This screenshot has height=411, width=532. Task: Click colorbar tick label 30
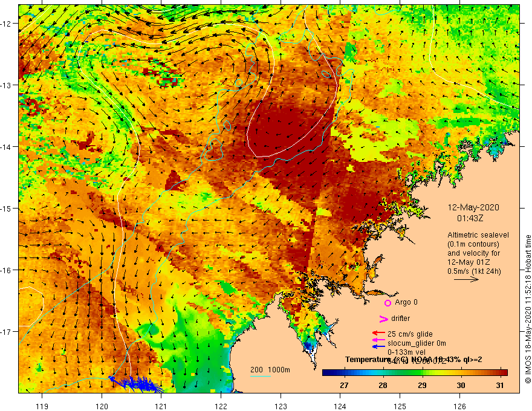(461, 386)
